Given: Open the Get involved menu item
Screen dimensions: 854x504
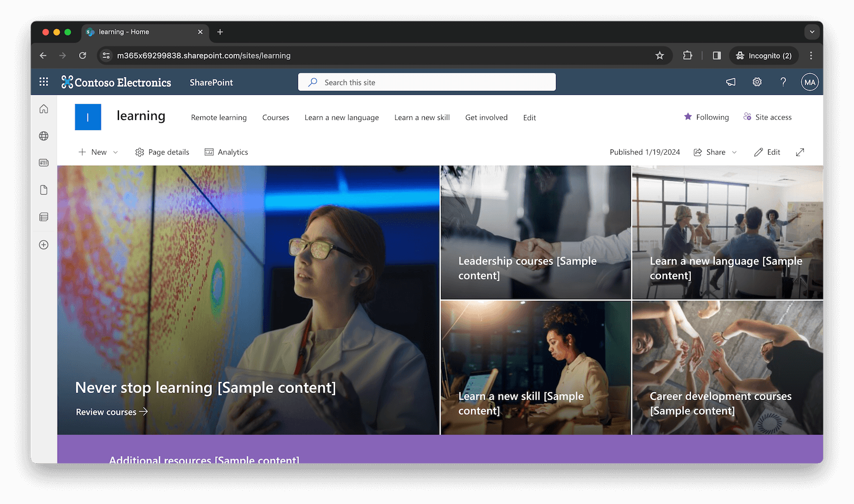Looking at the screenshot, I should tap(486, 117).
